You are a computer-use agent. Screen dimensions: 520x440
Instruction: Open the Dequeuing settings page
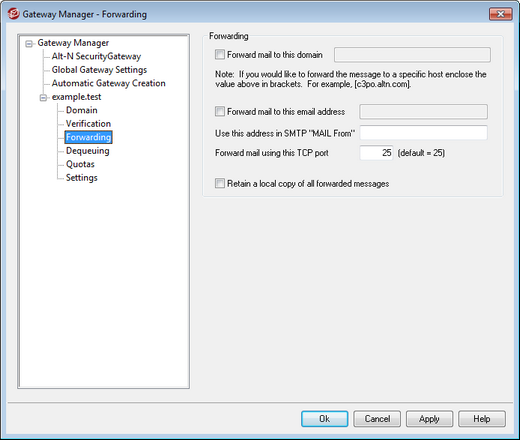click(x=88, y=151)
